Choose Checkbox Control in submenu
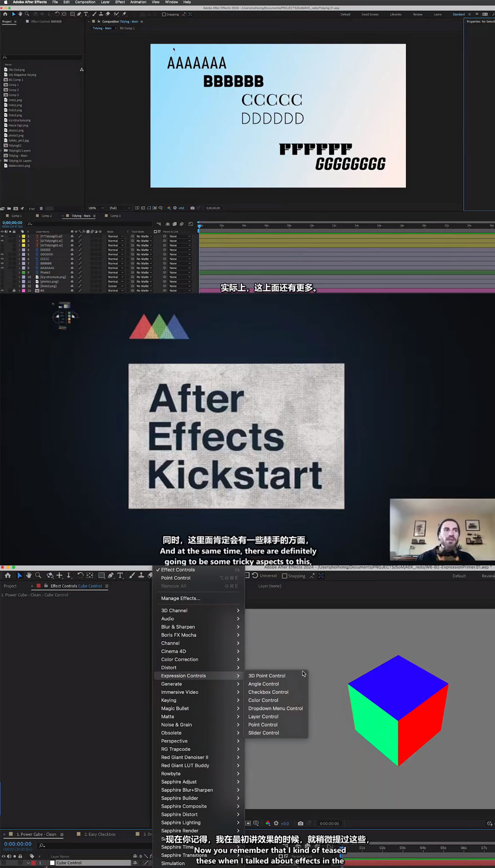Viewport: 495px width, 868px height. (x=268, y=692)
